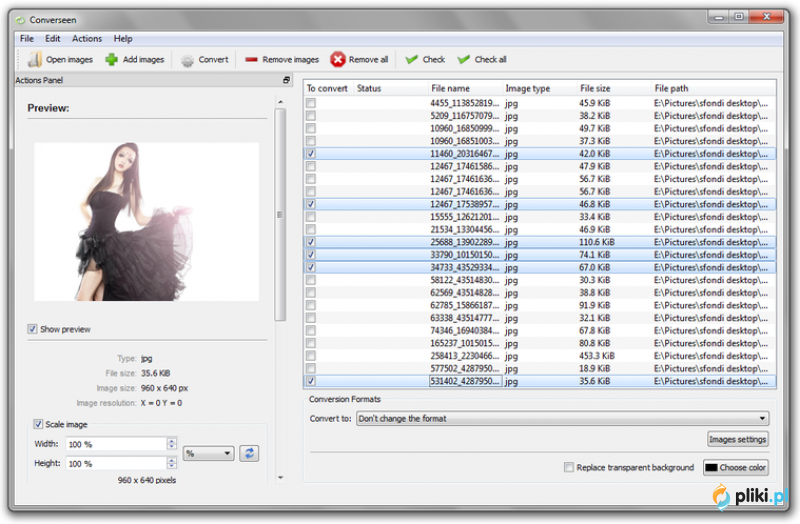Screen dimensions: 800x524
Task: Click the File path column header
Action: pyautogui.click(x=713, y=88)
